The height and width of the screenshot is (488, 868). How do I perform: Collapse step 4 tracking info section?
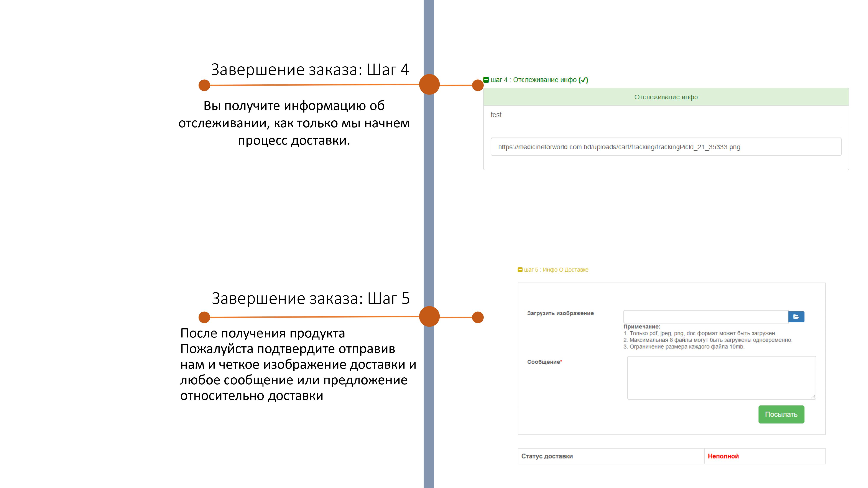point(486,80)
